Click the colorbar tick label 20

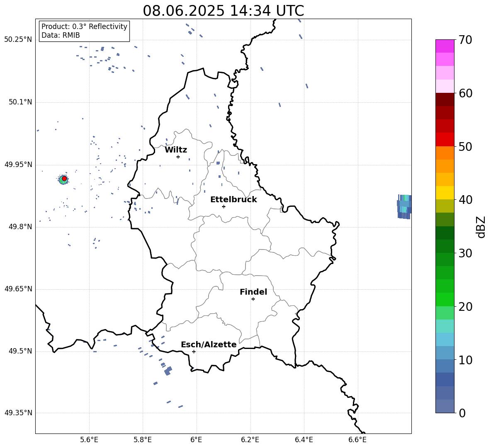point(466,307)
